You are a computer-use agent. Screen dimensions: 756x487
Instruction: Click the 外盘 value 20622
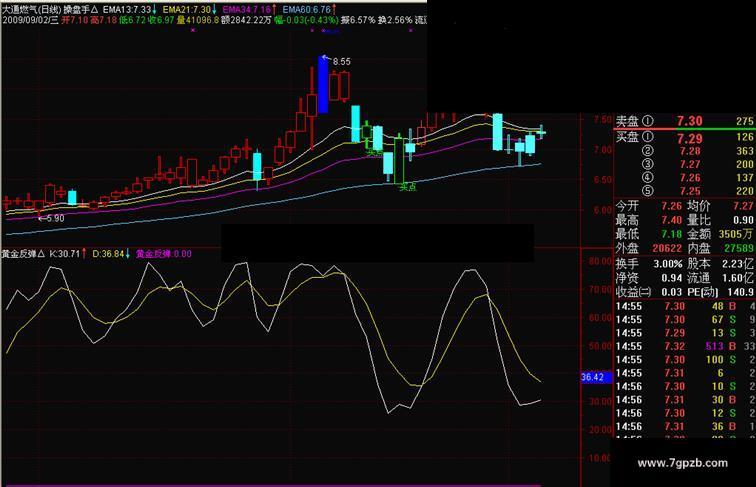(x=667, y=248)
